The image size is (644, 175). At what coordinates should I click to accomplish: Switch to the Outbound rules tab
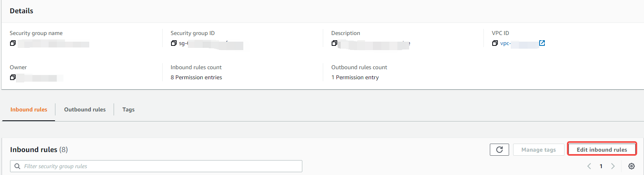click(x=85, y=109)
